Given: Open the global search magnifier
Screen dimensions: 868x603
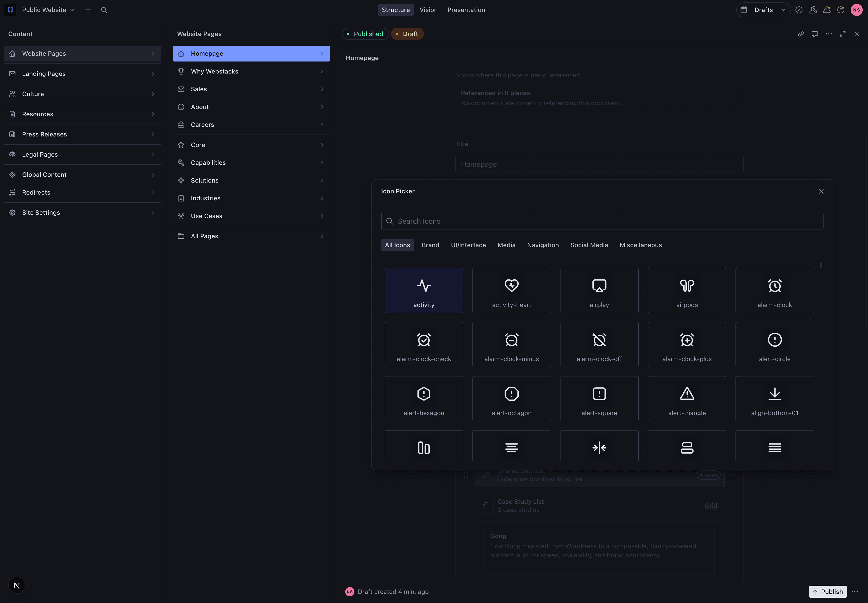Looking at the screenshot, I should click(104, 10).
